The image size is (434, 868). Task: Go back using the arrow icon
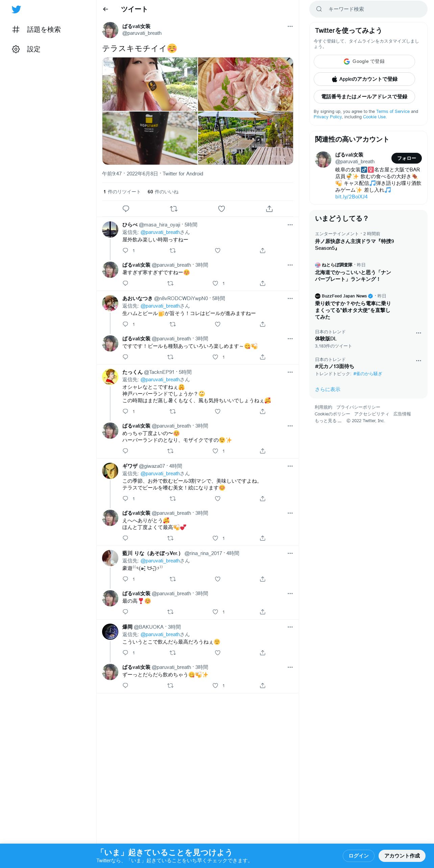coord(105,9)
